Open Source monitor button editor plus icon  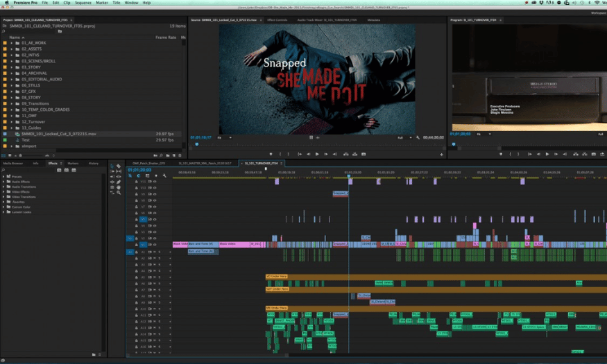click(441, 155)
